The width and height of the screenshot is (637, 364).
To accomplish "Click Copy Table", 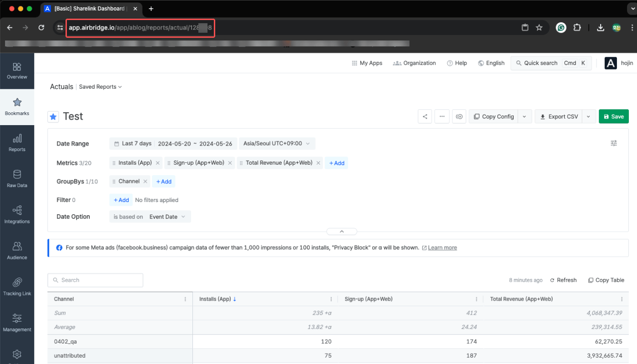I will [x=606, y=280].
